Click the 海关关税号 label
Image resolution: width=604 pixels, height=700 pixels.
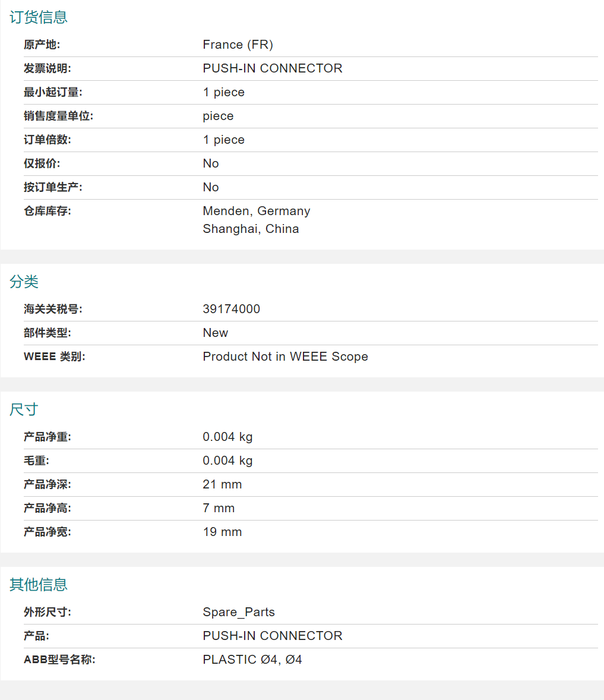pyautogui.click(x=51, y=309)
